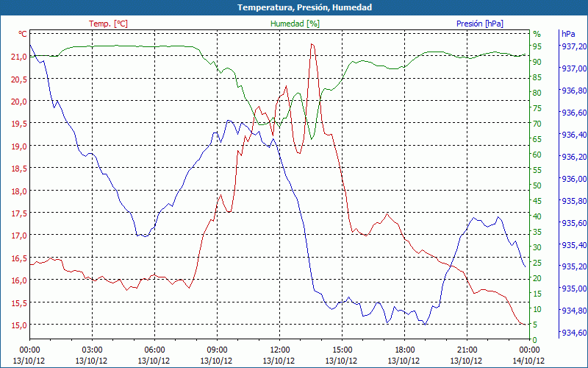The height and width of the screenshot is (368, 588).
Task: Click the "17,5" temperature axis tick
Action: (x=18, y=213)
